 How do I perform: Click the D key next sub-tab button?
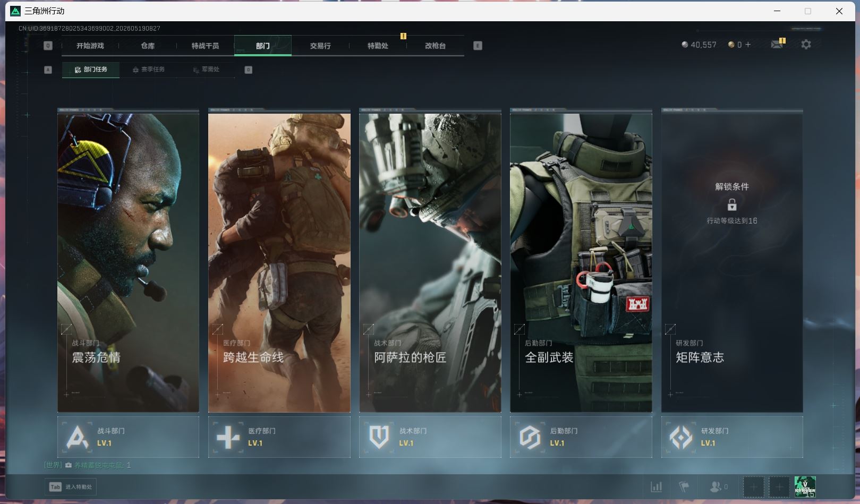(x=248, y=70)
